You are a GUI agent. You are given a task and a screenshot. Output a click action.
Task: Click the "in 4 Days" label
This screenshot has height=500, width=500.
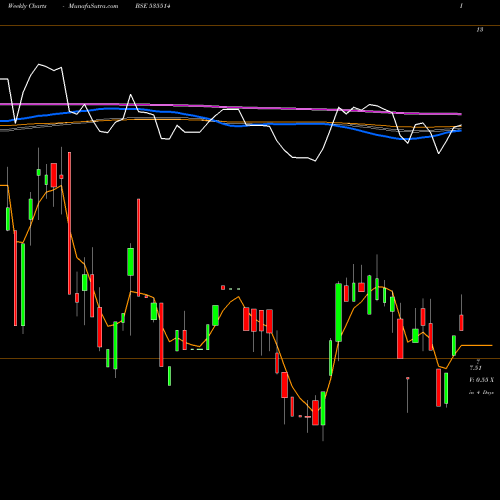point(481,392)
